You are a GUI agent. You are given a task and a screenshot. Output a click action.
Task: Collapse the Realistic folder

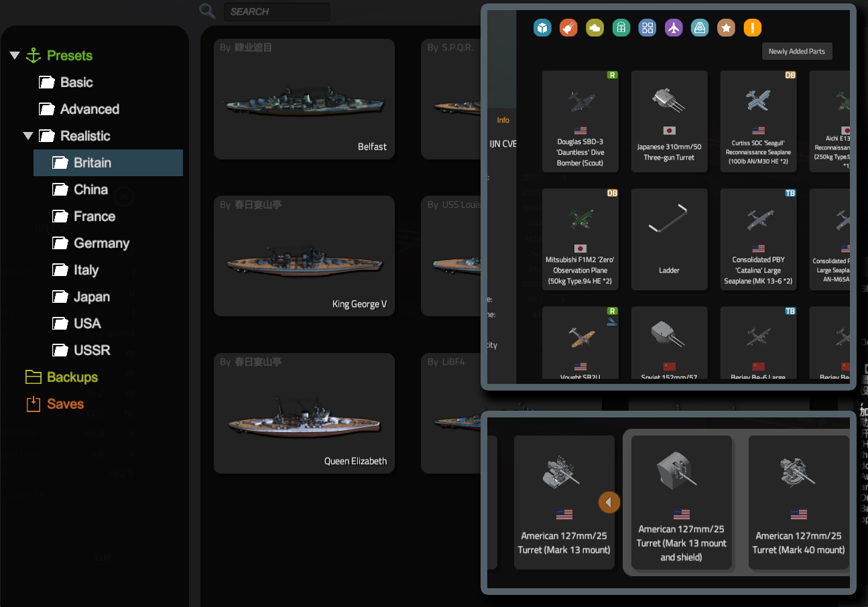(x=28, y=136)
